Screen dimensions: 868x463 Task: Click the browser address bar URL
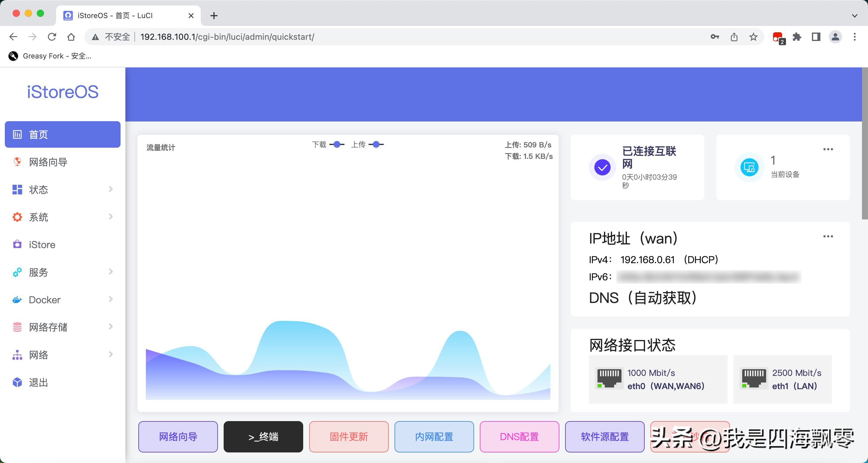coord(227,37)
